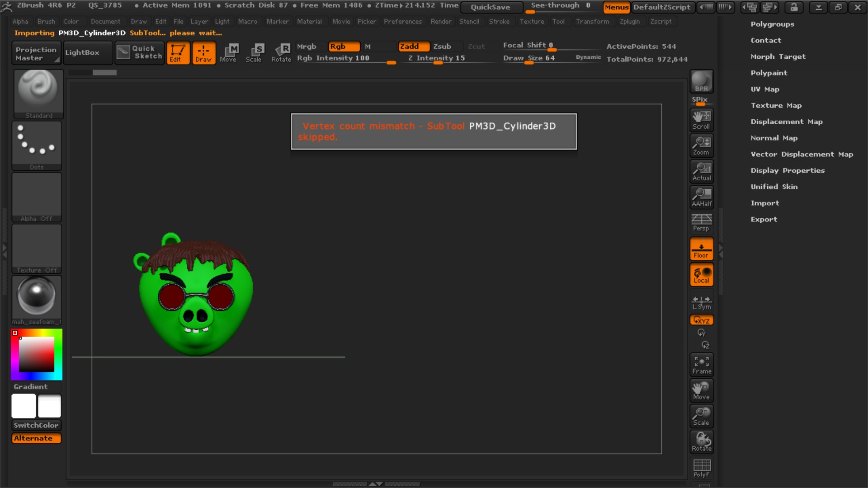The height and width of the screenshot is (488, 868).
Task: Open the Preferences menu
Action: (x=402, y=21)
